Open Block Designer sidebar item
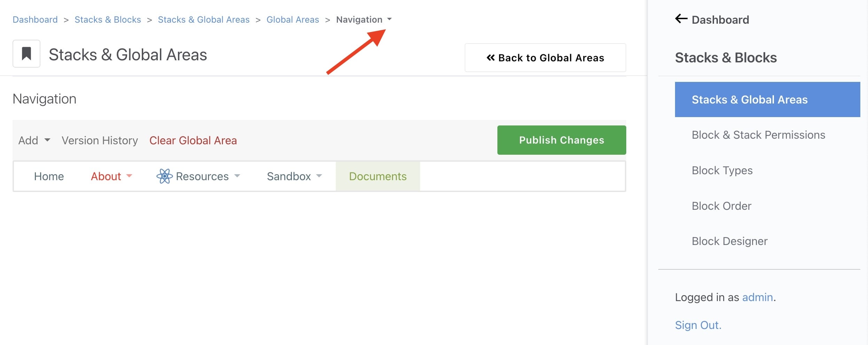 click(729, 241)
